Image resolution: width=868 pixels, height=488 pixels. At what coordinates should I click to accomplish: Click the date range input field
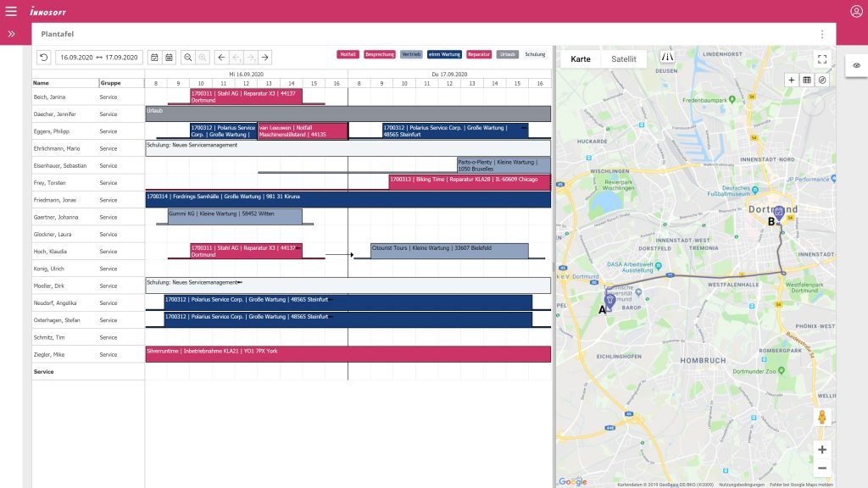point(100,57)
